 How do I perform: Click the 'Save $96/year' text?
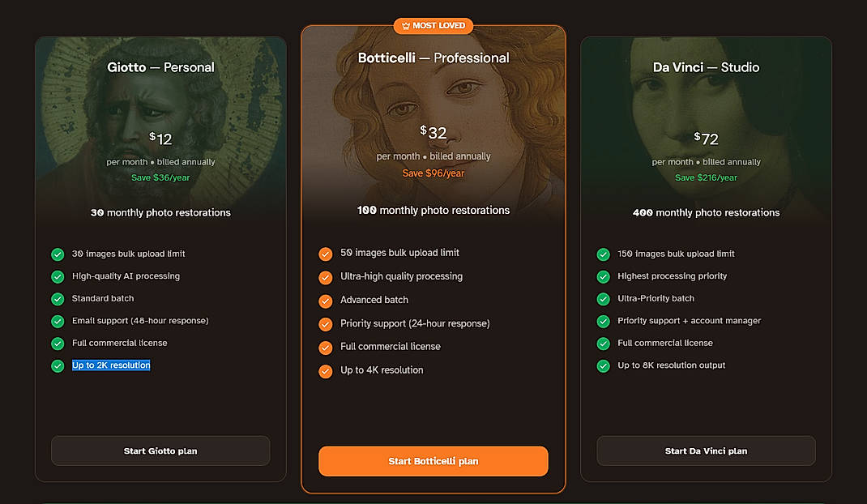pos(433,173)
